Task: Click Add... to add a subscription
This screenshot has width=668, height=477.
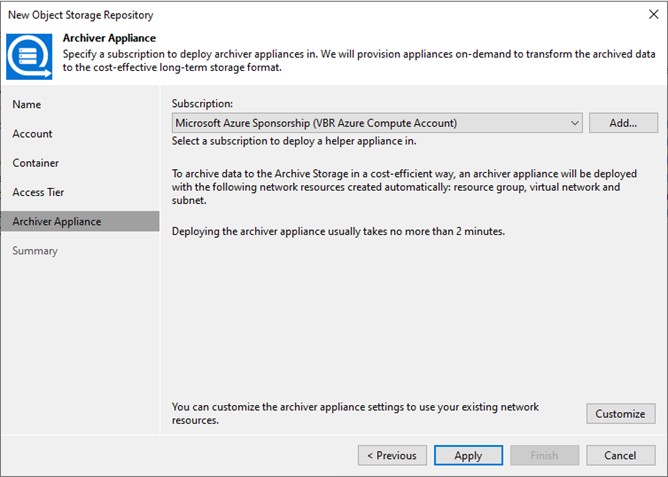Action: tap(622, 123)
